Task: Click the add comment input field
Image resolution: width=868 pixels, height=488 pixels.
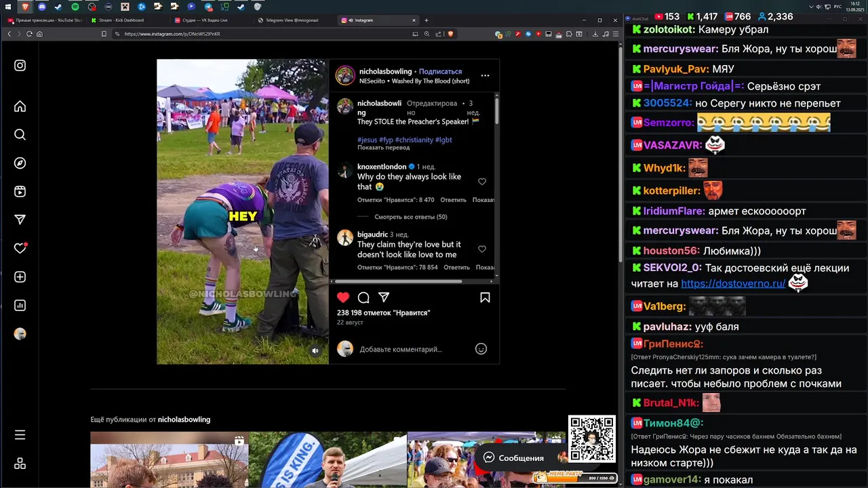Action: 414,349
